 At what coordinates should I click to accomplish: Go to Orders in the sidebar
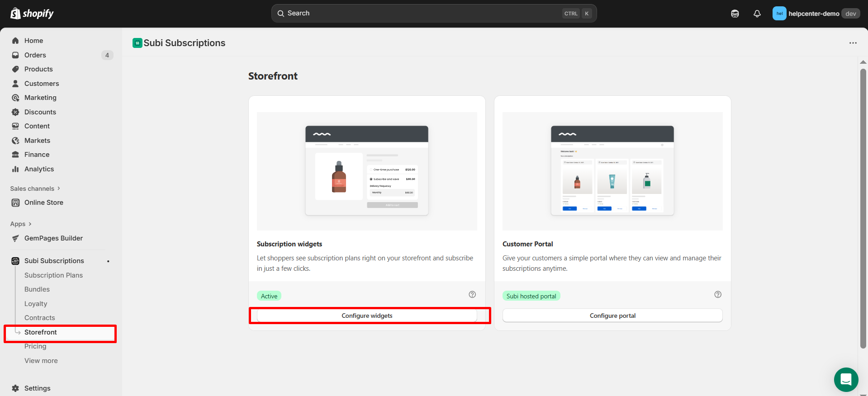pos(35,55)
